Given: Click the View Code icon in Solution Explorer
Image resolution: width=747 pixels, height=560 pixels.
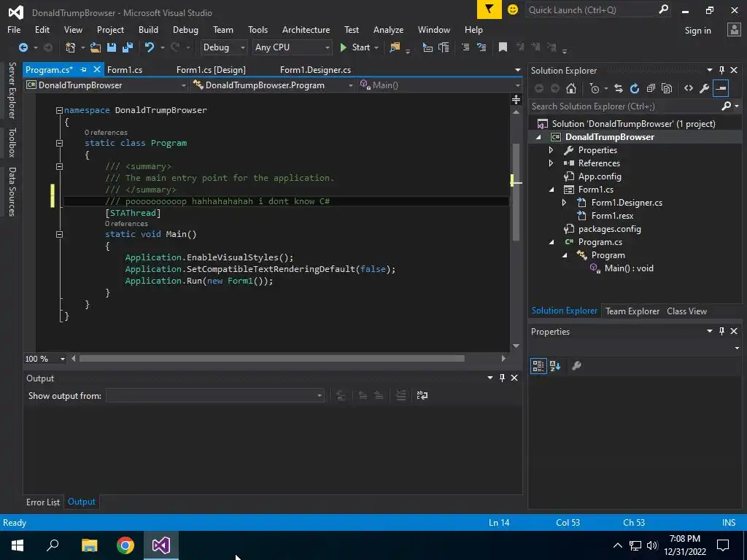Looking at the screenshot, I should click(689, 88).
